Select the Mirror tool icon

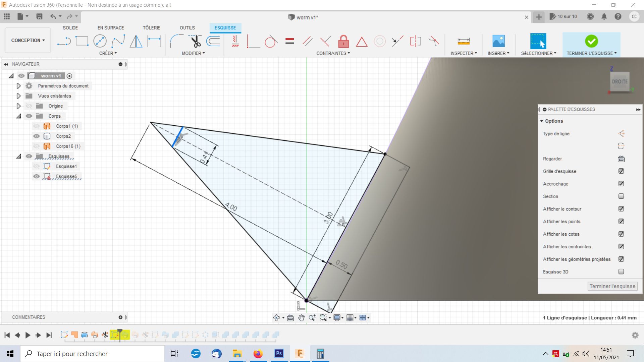[x=136, y=41]
